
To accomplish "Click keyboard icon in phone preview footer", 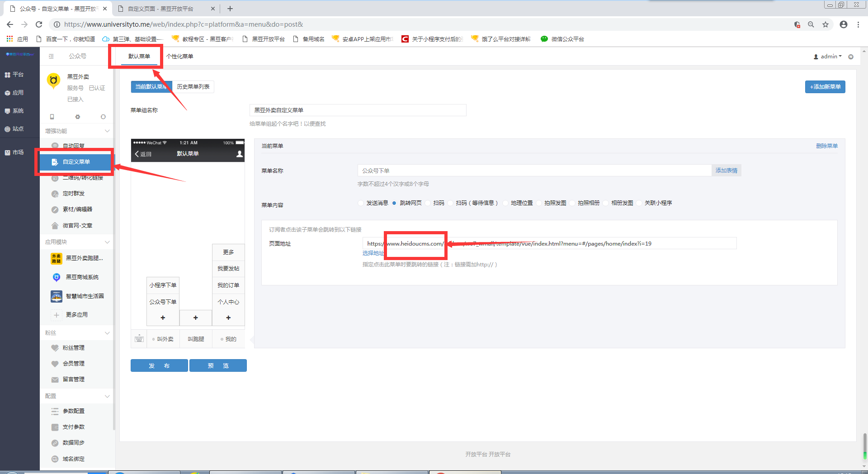I will click(x=139, y=339).
